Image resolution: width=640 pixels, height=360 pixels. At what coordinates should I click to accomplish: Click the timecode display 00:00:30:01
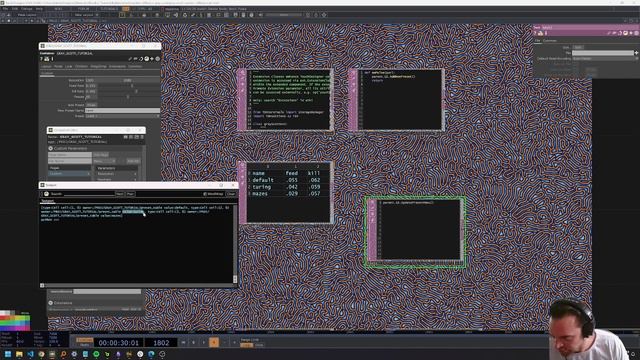point(118,342)
